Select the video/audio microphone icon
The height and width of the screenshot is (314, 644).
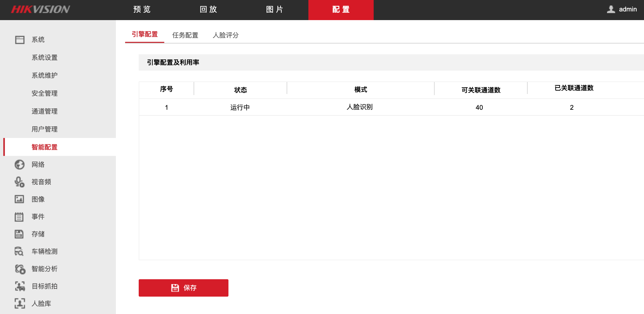(x=20, y=182)
